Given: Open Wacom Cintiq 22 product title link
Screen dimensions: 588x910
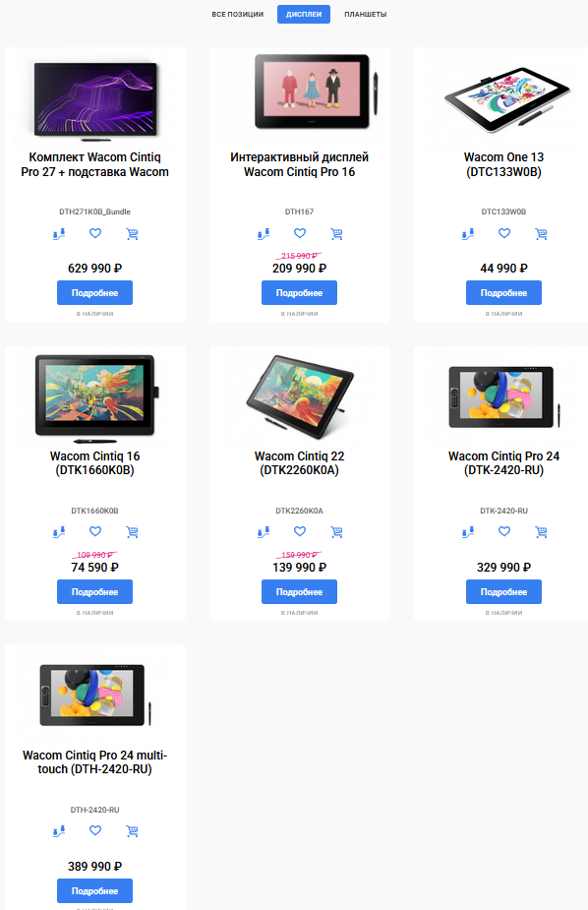Looking at the screenshot, I should pos(299,463).
